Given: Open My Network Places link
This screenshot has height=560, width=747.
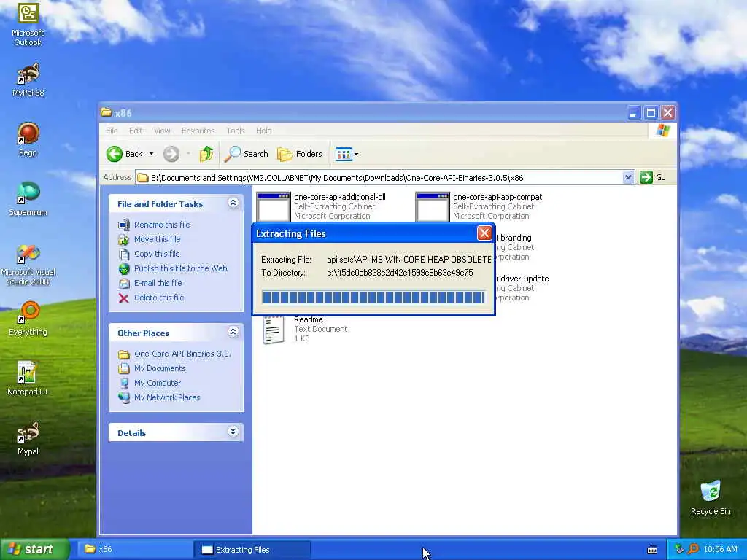Looking at the screenshot, I should 167,397.
